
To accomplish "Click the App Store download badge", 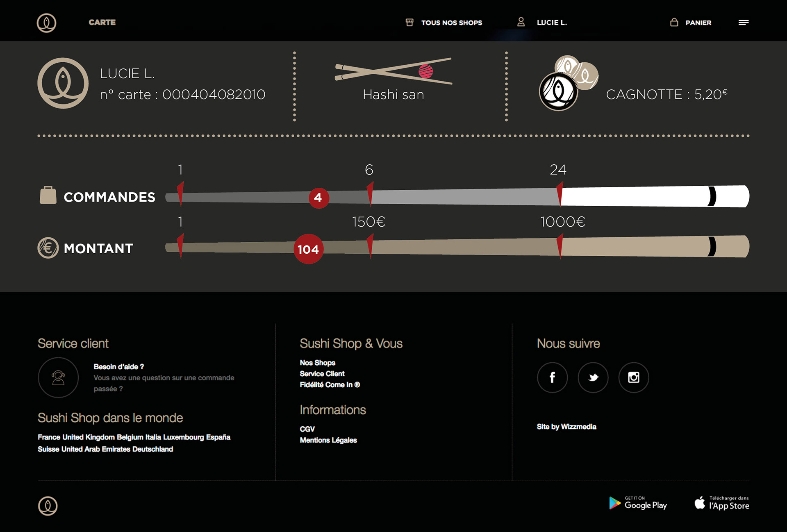I will click(x=722, y=503).
